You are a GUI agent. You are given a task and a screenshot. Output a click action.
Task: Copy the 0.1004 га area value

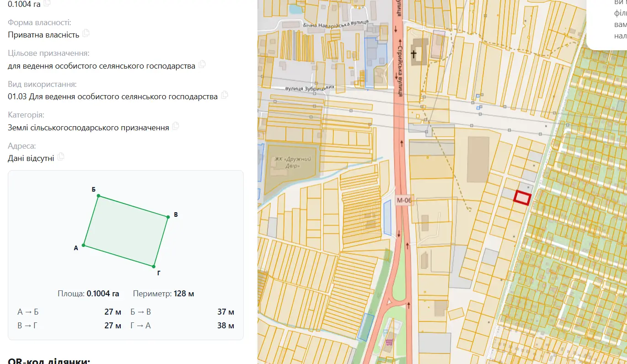(47, 3)
